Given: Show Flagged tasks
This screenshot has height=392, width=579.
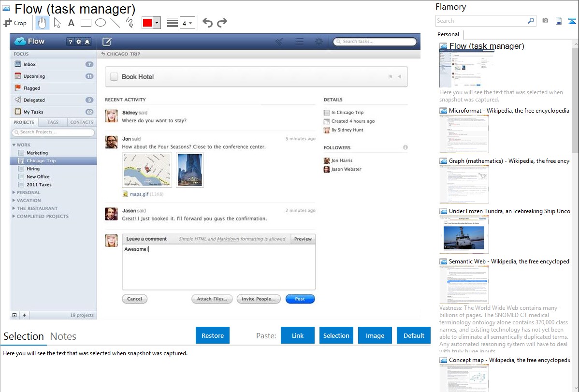Looking at the screenshot, I should [54, 88].
